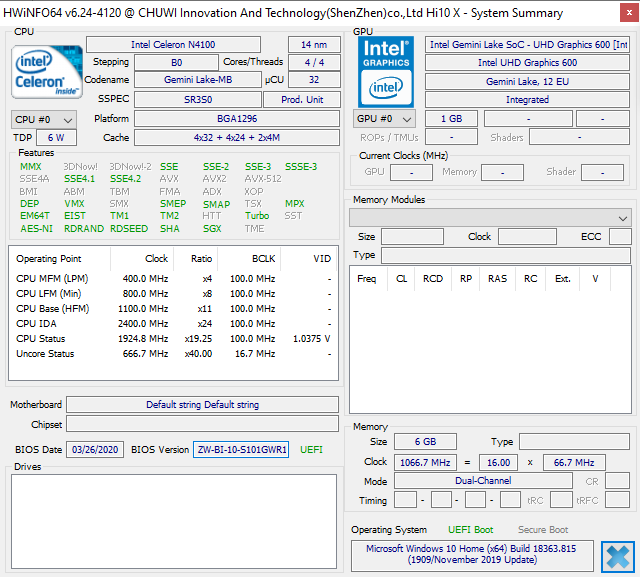Screen dimensions: 640x577
Task: Click the TDP 6 W value
Action: (x=56, y=138)
